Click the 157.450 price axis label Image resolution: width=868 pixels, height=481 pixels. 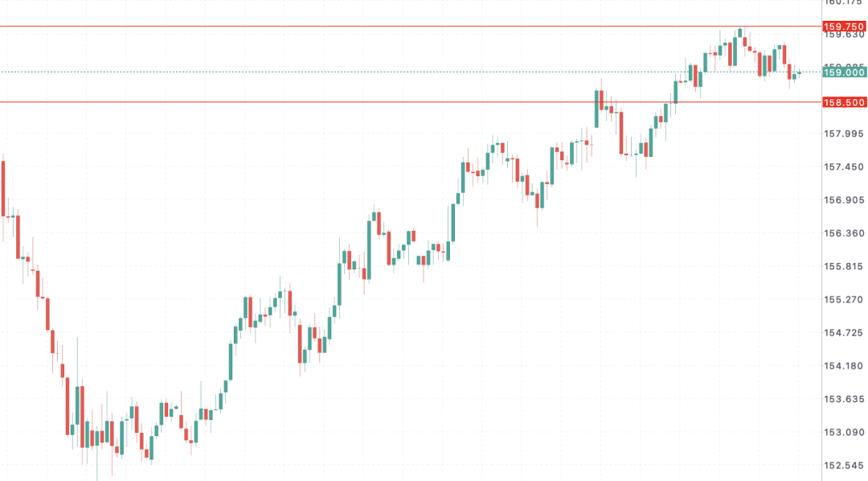(844, 167)
